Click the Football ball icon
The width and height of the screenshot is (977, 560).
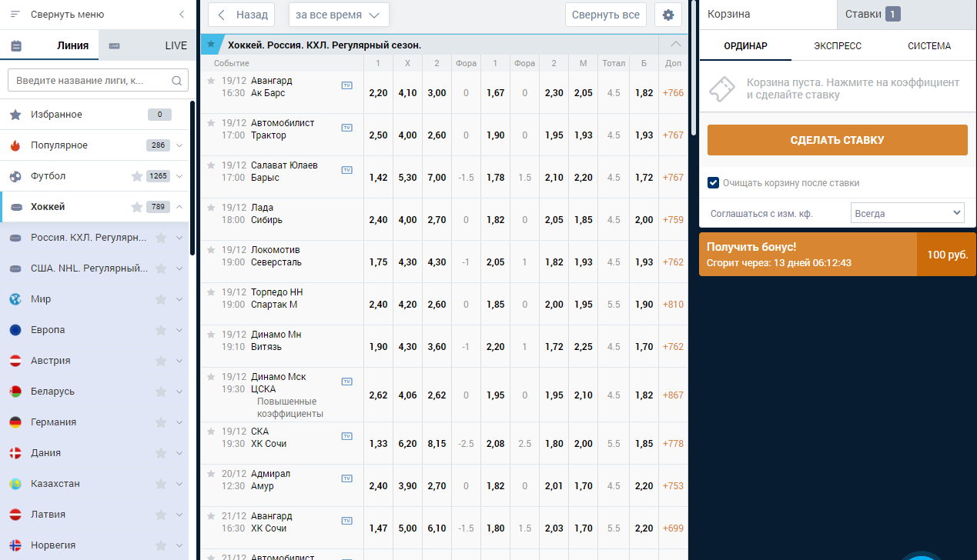[x=15, y=176]
